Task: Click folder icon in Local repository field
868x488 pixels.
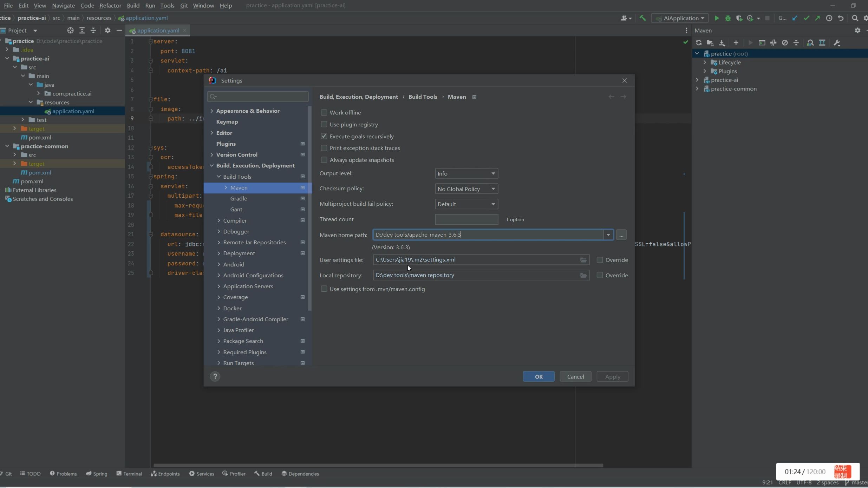Action: tap(583, 276)
